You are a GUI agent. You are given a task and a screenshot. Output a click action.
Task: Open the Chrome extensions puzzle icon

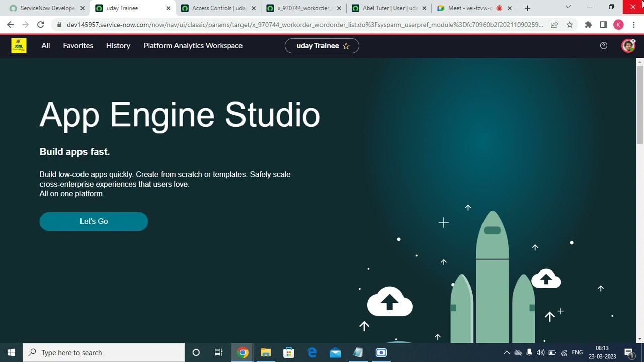coord(588,25)
